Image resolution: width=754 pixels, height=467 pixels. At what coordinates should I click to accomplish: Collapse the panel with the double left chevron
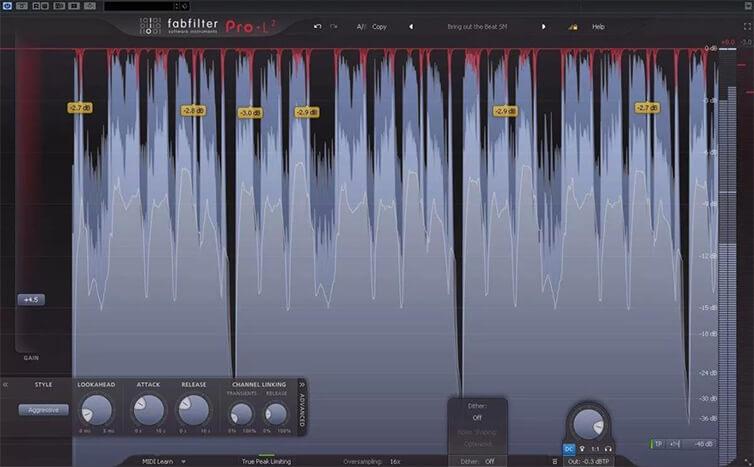coord(5,384)
